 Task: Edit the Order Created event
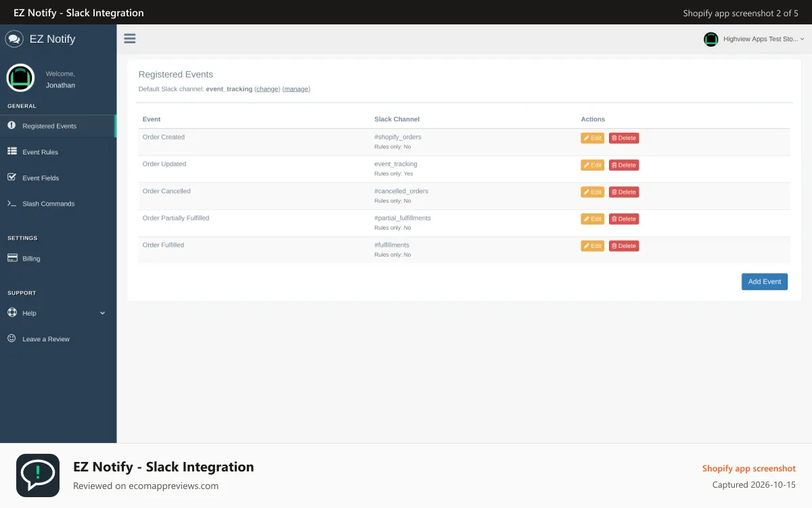click(x=593, y=137)
